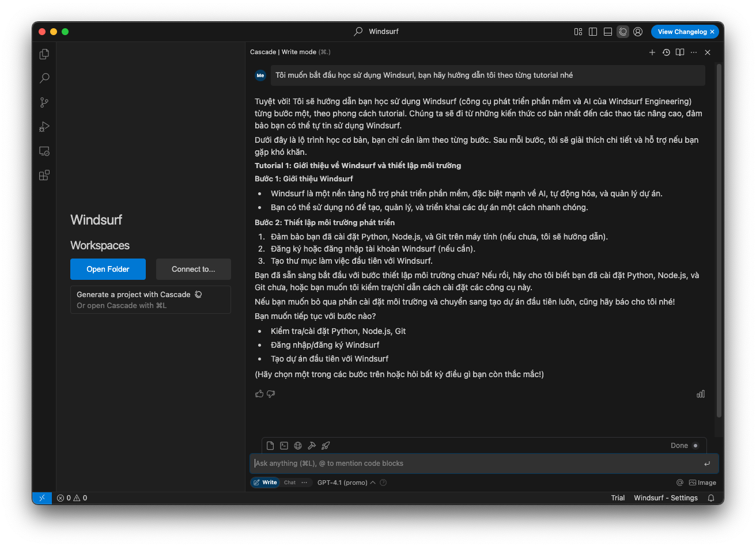This screenshot has width=756, height=547.
Task: Click the model help question mark icon
Action: point(383,483)
